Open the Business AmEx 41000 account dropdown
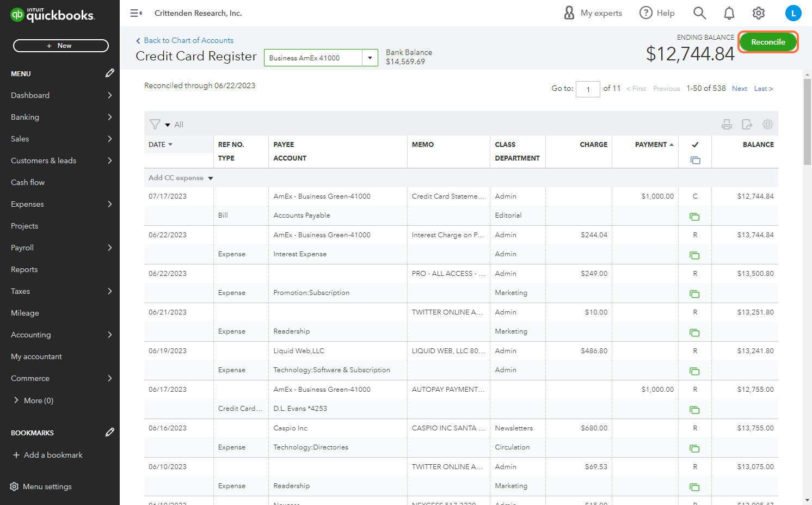The height and width of the screenshot is (505, 812). coord(370,58)
